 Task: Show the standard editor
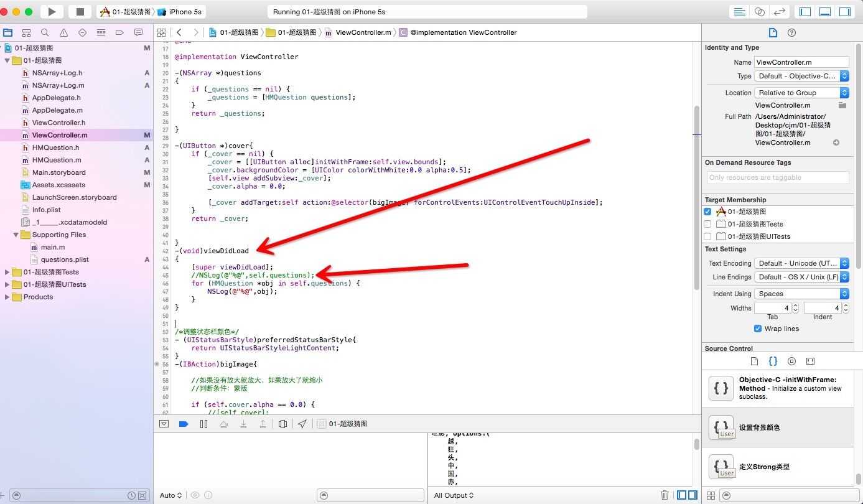coord(740,12)
